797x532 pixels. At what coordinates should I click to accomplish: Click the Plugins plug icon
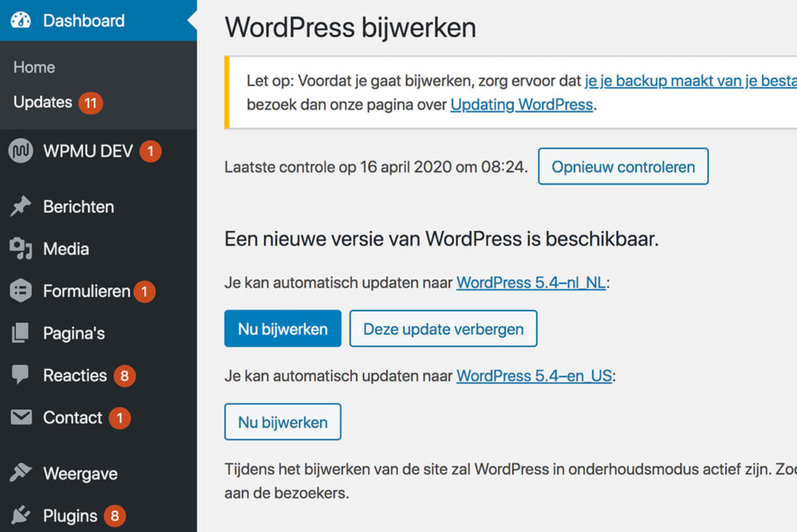[x=21, y=515]
